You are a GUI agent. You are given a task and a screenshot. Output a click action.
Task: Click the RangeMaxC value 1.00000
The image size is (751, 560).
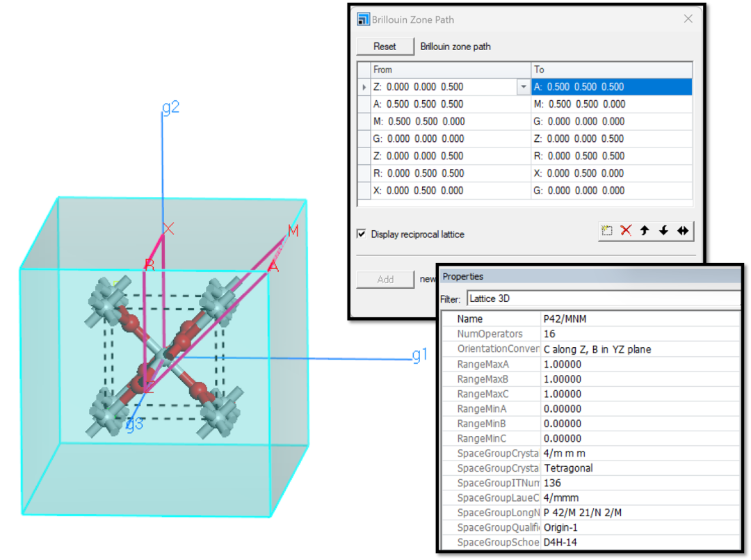640,394
